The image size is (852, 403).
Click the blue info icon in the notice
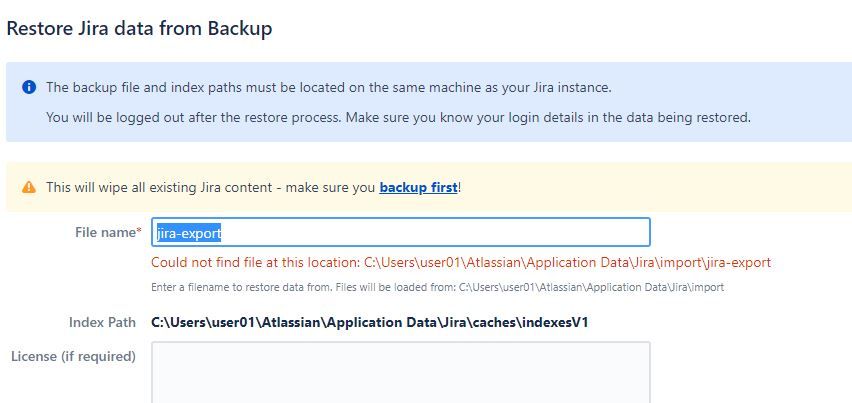tap(29, 87)
